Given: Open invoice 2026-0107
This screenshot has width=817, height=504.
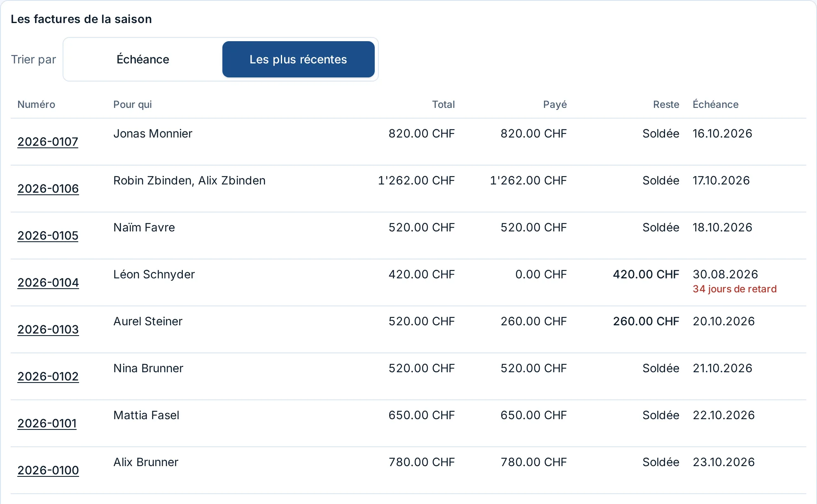Looking at the screenshot, I should click(48, 142).
